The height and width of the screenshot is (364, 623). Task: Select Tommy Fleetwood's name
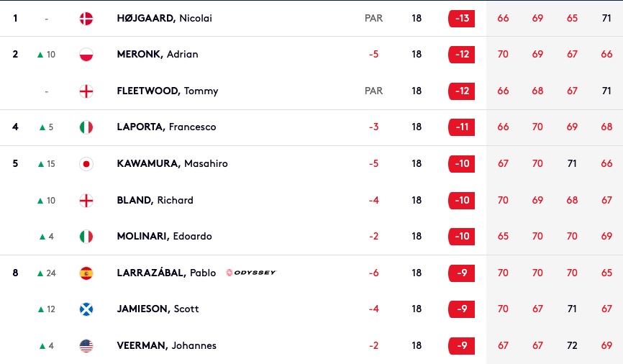[168, 91]
